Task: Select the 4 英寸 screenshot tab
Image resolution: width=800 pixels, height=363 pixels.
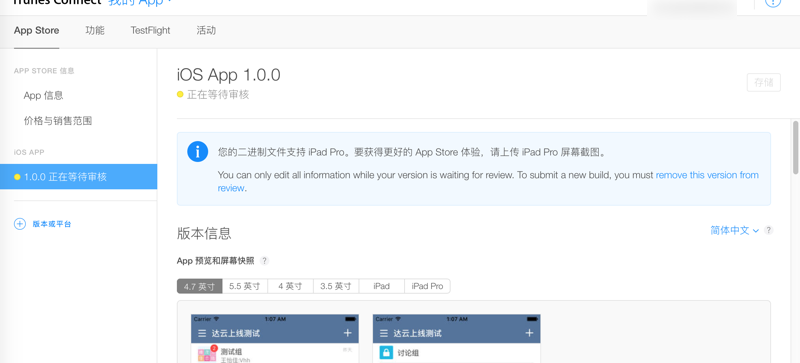Action: click(290, 286)
